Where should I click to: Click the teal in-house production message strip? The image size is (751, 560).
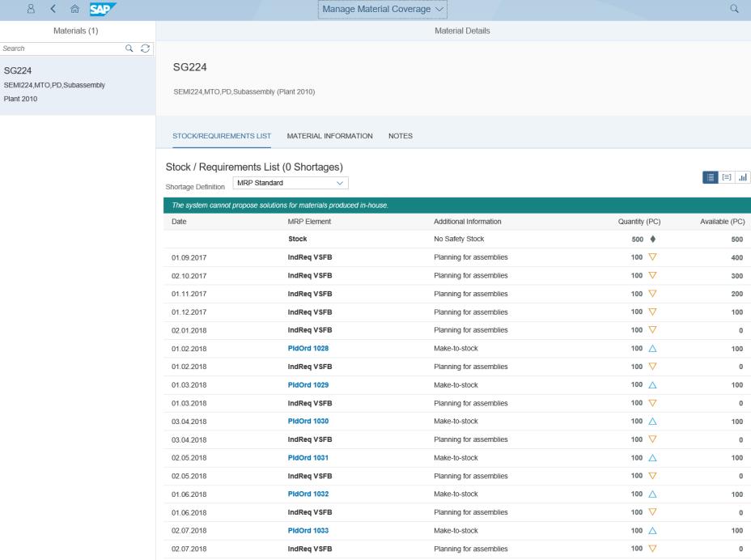click(457, 205)
